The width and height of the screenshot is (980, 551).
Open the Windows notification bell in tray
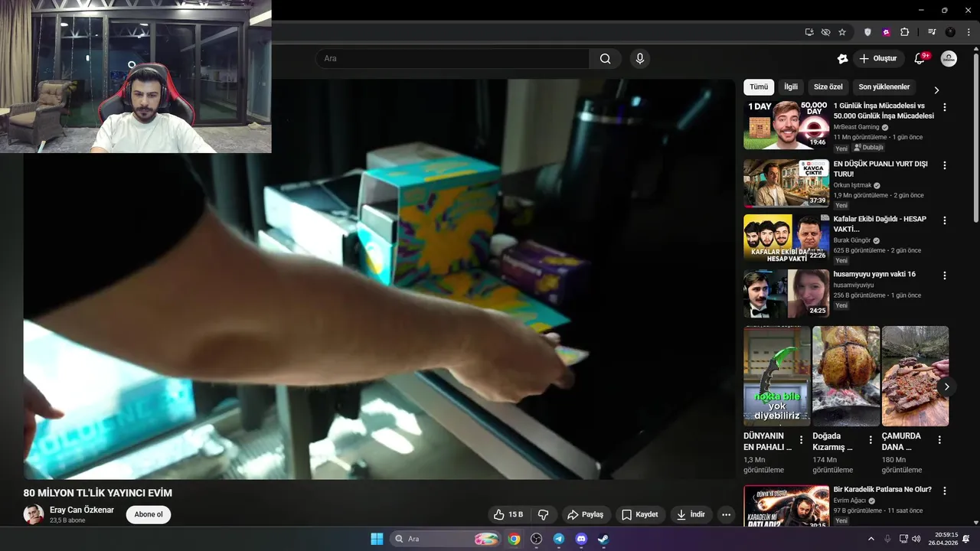point(966,539)
